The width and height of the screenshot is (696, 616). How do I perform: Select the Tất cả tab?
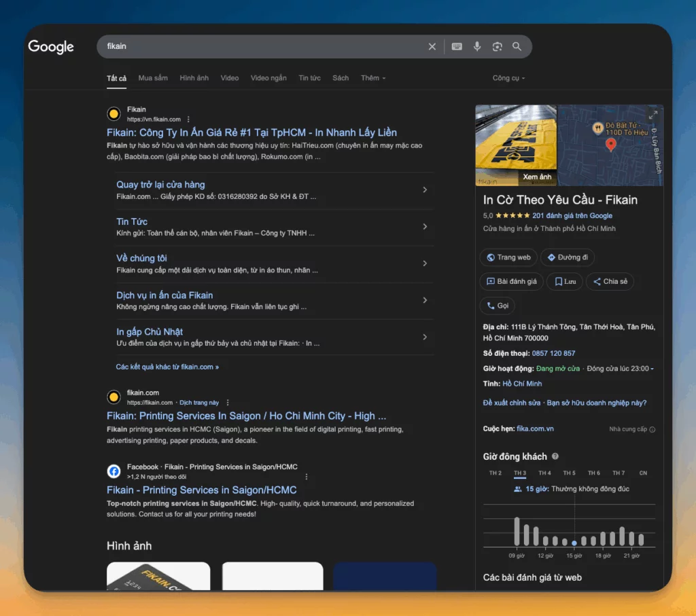tap(116, 79)
